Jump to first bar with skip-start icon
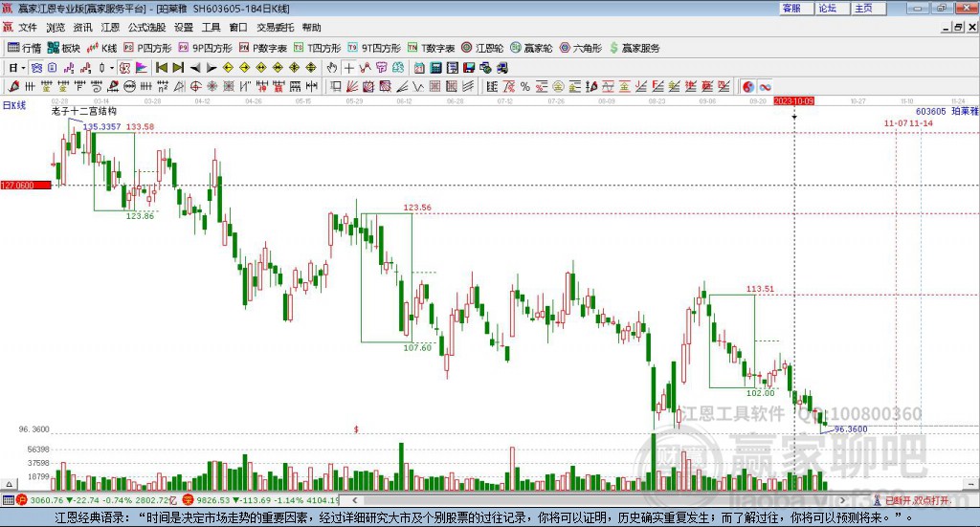This screenshot has height=527, width=980. (x=161, y=68)
